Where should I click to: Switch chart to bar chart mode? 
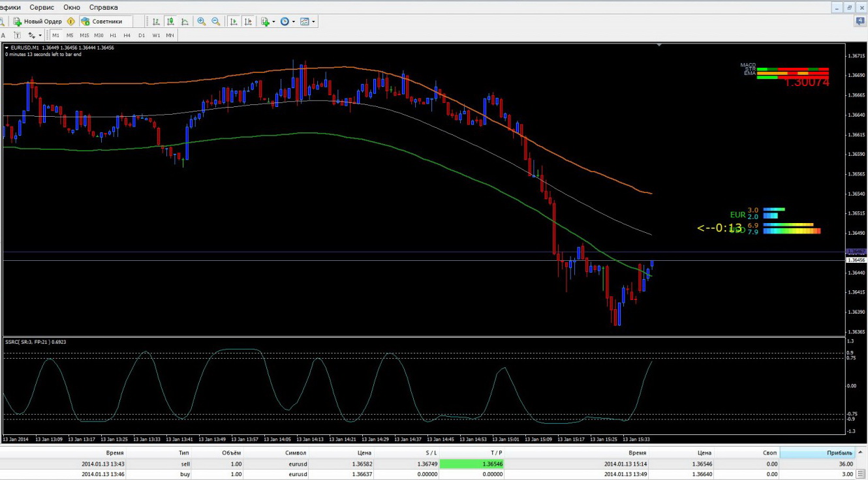point(156,22)
